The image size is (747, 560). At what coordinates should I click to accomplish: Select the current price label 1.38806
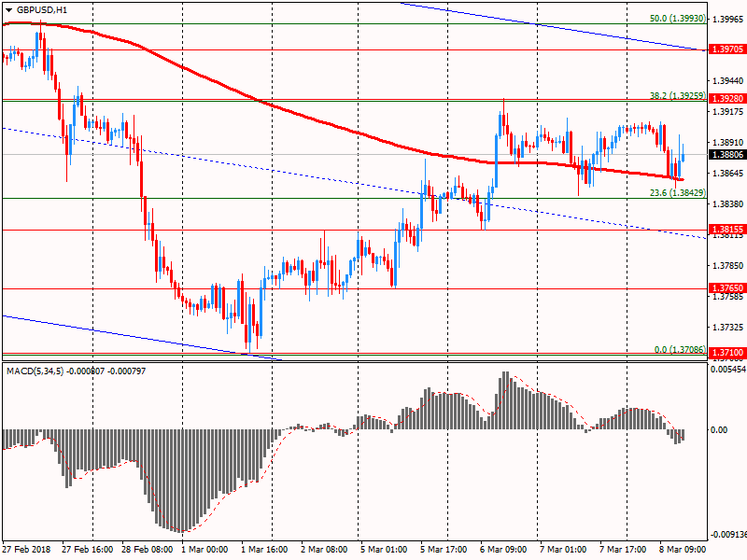[727, 154]
